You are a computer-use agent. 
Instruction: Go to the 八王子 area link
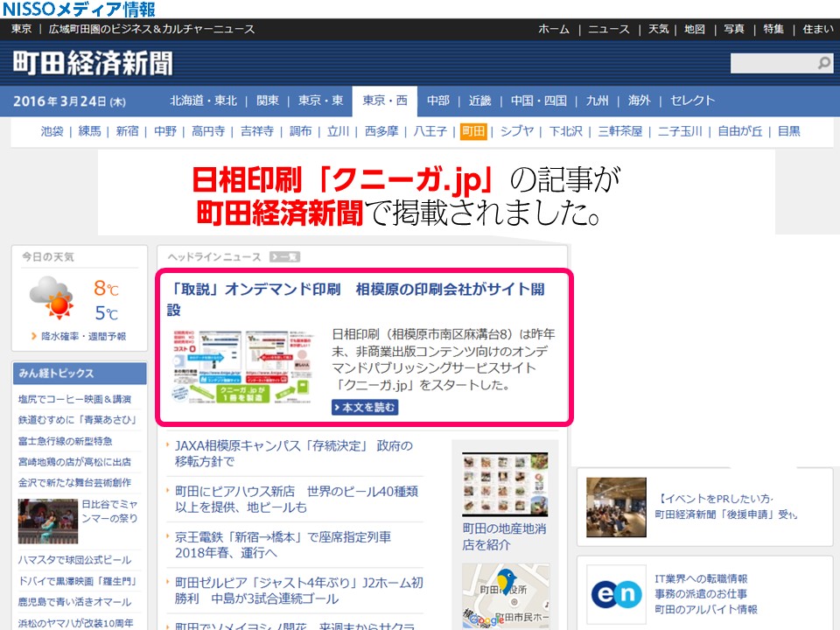(x=430, y=131)
